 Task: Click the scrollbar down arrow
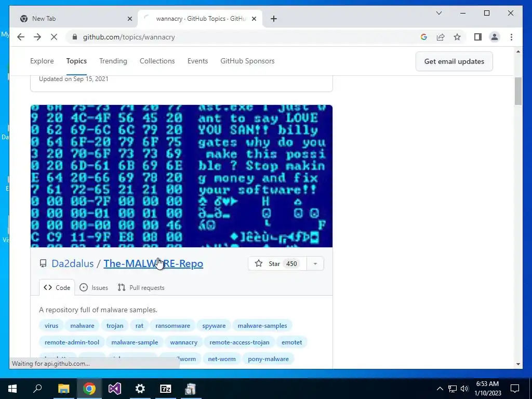click(x=518, y=364)
